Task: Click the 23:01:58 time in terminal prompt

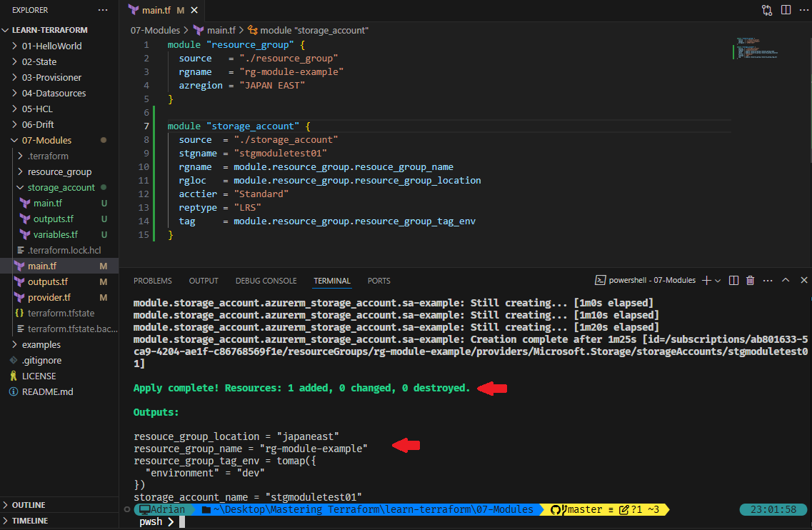Action: 773,510
